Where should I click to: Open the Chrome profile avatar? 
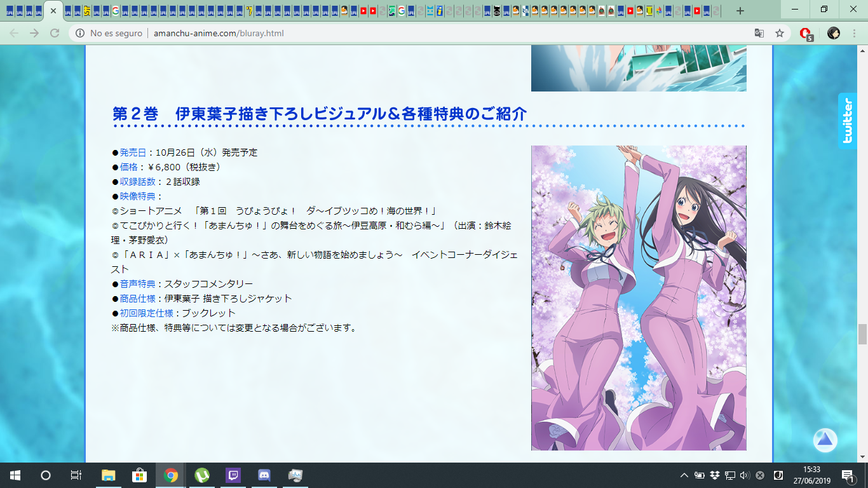pyautogui.click(x=834, y=33)
